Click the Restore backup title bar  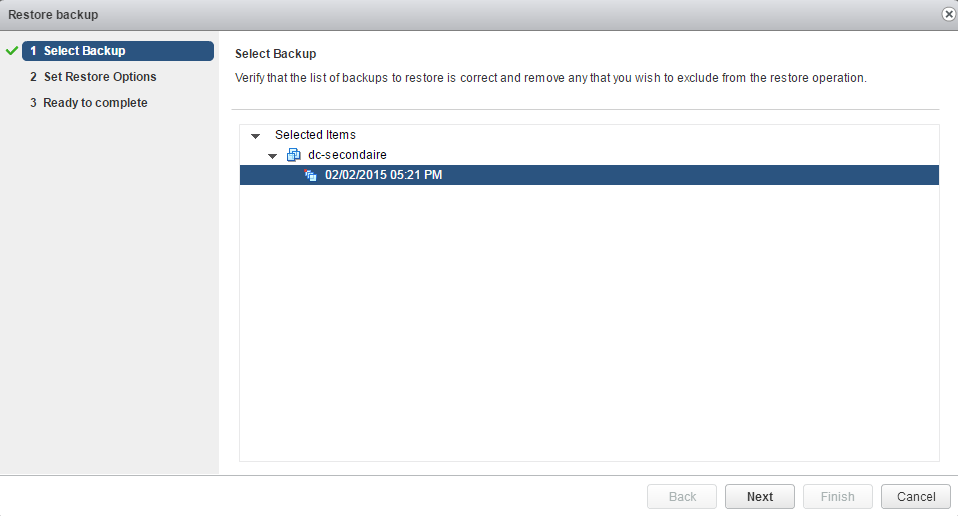400,14
